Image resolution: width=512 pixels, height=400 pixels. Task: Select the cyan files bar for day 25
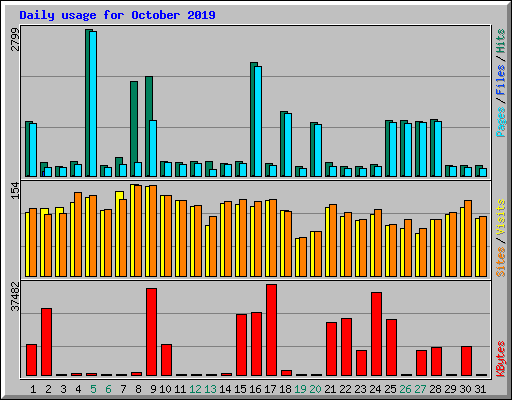pos(393,150)
